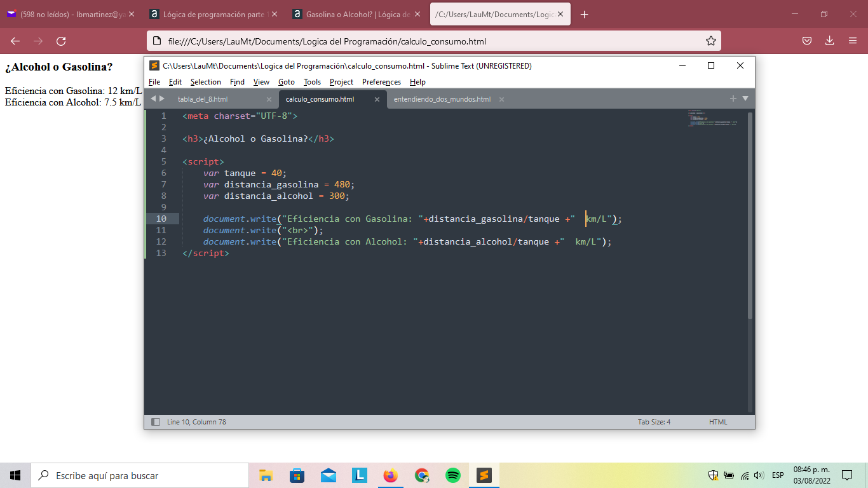The width and height of the screenshot is (868, 488).
Task: Reload the page in Firefox
Action: click(61, 41)
